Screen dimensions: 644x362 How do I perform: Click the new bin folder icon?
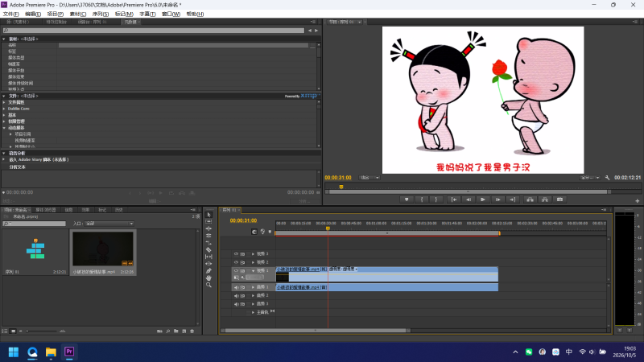click(175, 331)
